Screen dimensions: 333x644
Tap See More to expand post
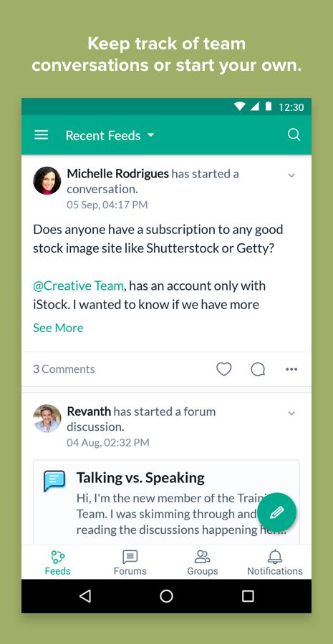point(58,328)
